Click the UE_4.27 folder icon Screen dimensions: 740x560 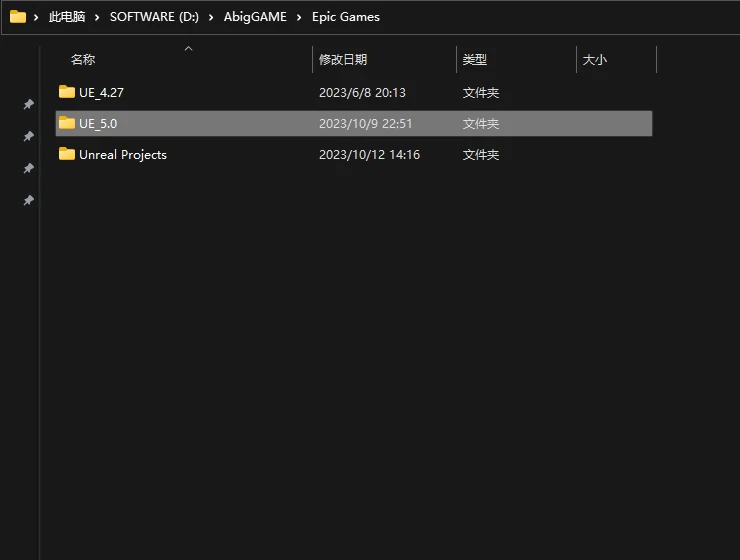point(67,92)
